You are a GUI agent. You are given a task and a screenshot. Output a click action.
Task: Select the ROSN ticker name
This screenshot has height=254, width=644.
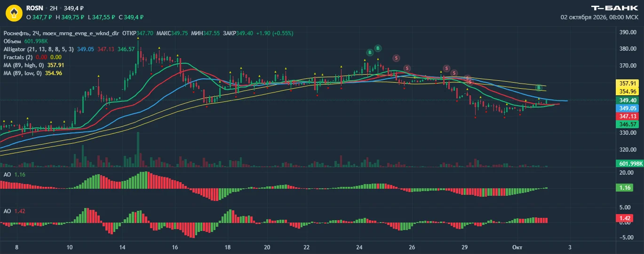tap(35, 8)
